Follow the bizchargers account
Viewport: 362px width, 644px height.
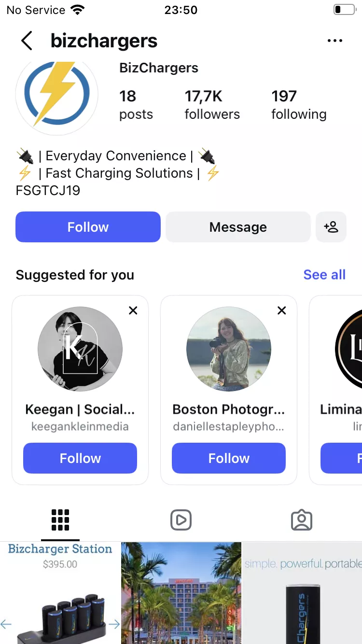click(88, 227)
